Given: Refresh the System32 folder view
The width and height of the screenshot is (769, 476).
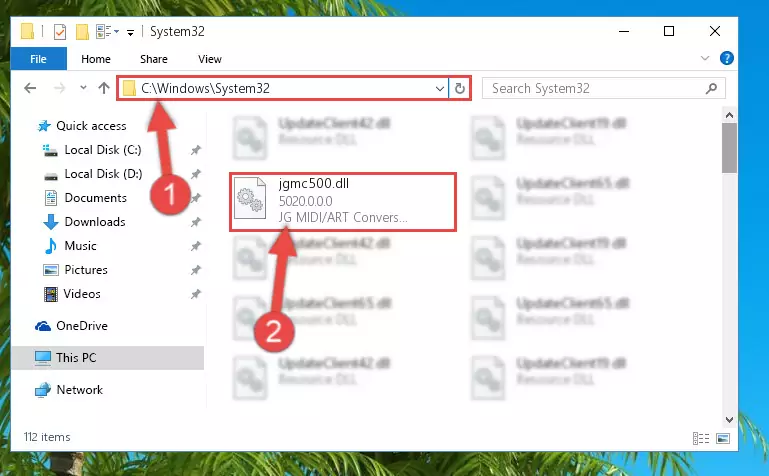Looking at the screenshot, I should pyautogui.click(x=460, y=88).
